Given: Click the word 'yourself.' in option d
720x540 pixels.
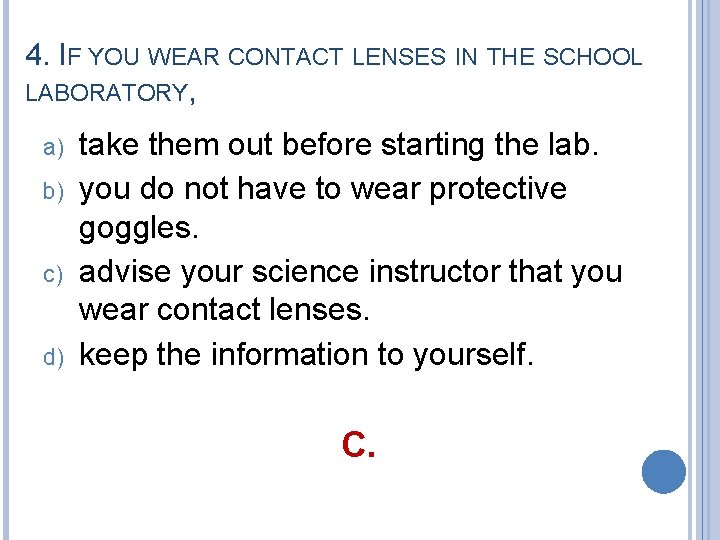Looking at the screenshot, I should 473,355.
